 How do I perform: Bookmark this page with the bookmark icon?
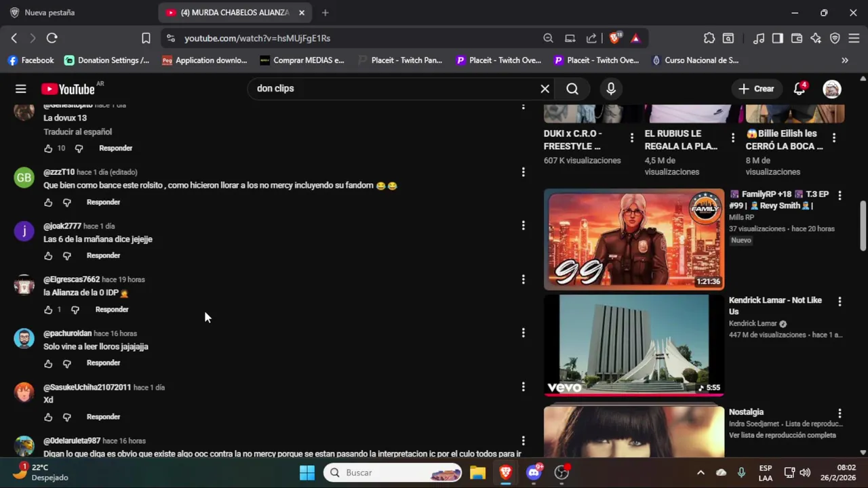pos(146,38)
